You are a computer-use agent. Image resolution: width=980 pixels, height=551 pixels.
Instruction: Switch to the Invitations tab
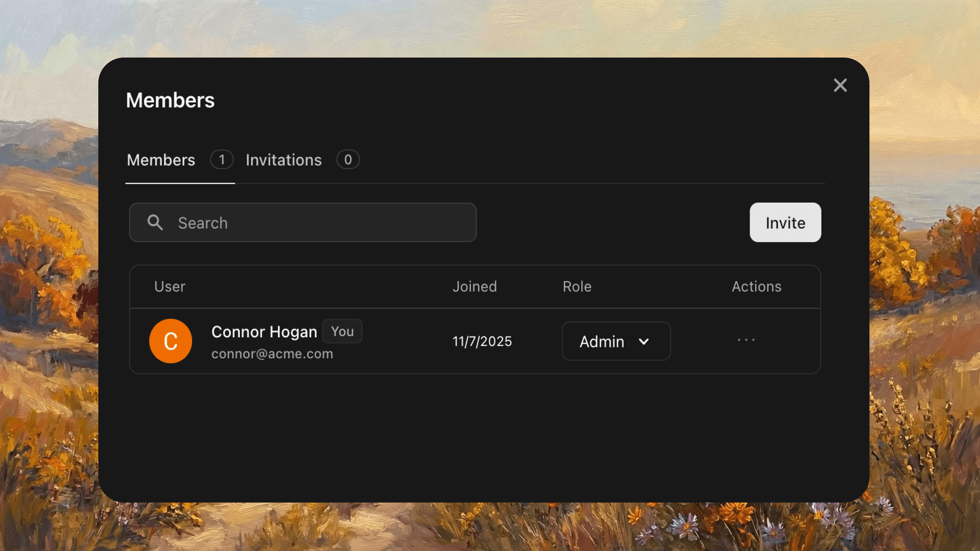[283, 160]
